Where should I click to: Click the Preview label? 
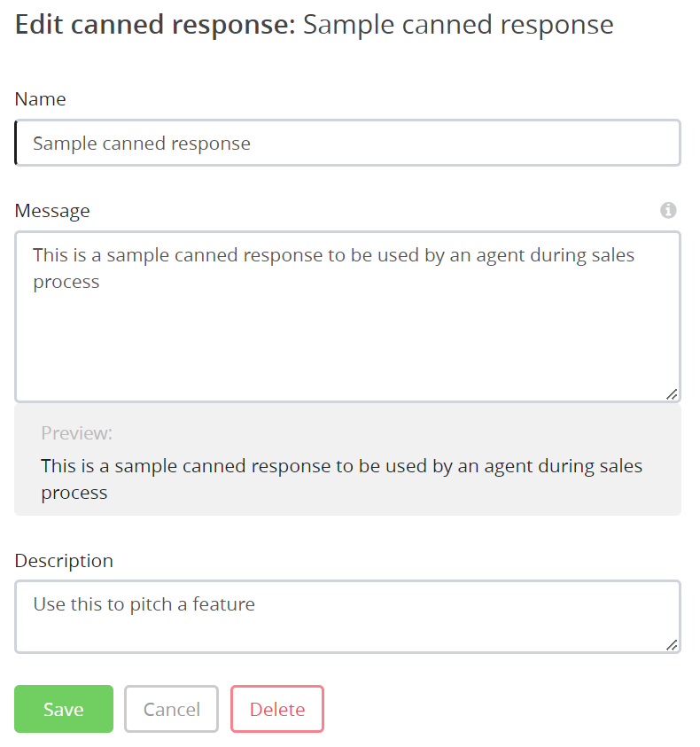pyautogui.click(x=76, y=433)
